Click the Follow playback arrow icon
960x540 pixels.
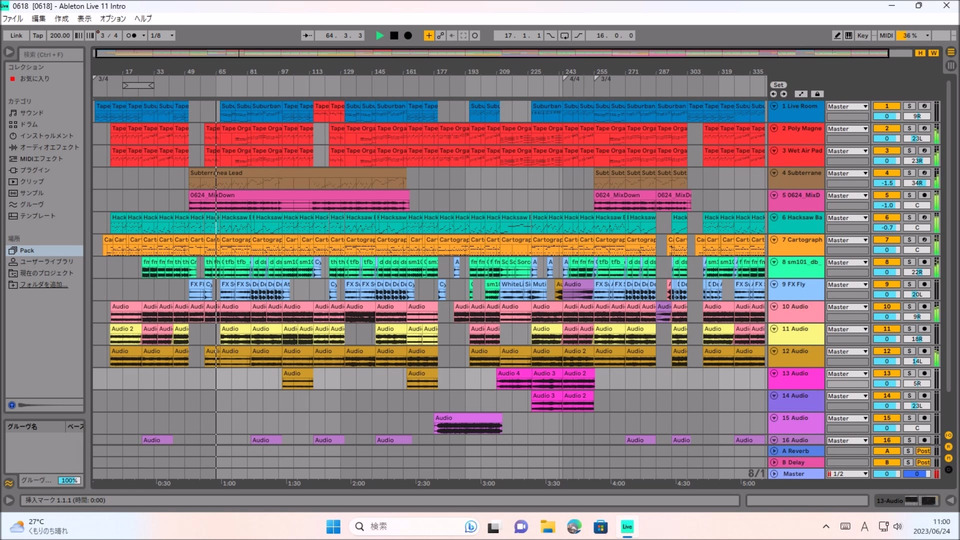coord(307,36)
